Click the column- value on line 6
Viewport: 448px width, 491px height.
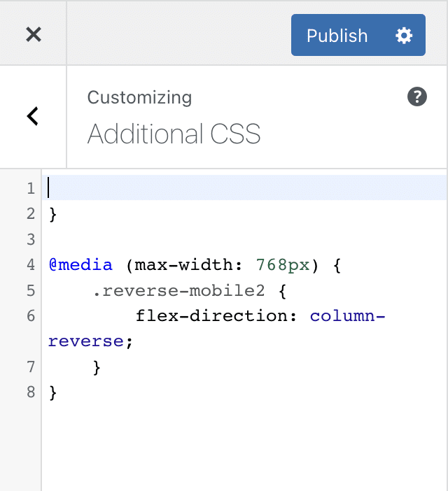click(x=347, y=316)
